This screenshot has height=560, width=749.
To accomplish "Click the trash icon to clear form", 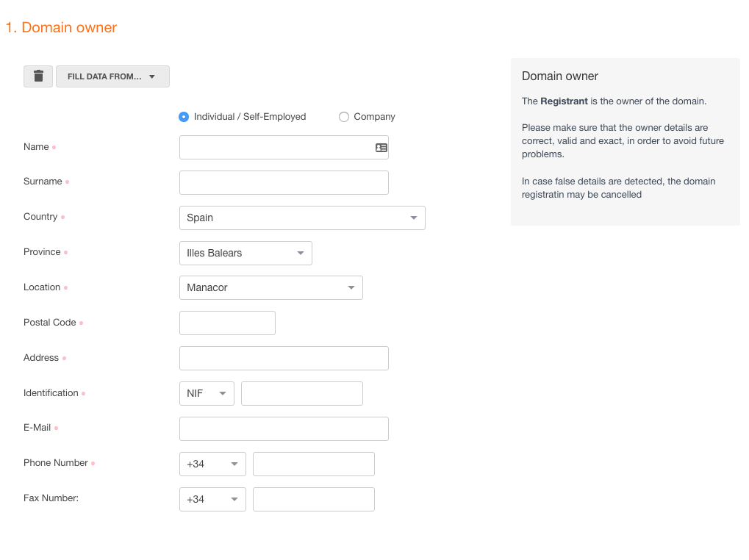I will pyautogui.click(x=37, y=76).
